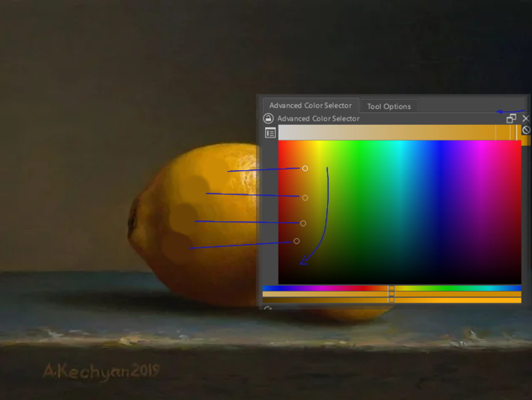Switch to the Tool Options tab
This screenshot has width=532, height=400.
tap(389, 106)
